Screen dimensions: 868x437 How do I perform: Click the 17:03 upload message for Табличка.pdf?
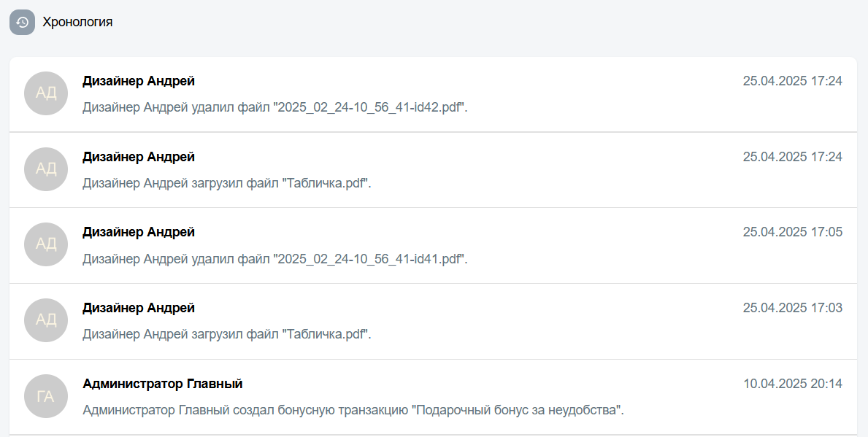[x=227, y=334]
